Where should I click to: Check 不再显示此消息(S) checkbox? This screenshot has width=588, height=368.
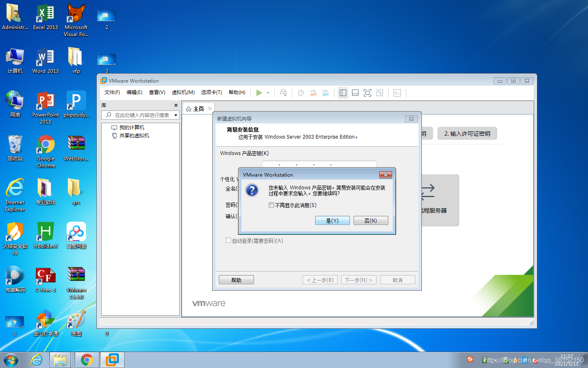coord(271,205)
